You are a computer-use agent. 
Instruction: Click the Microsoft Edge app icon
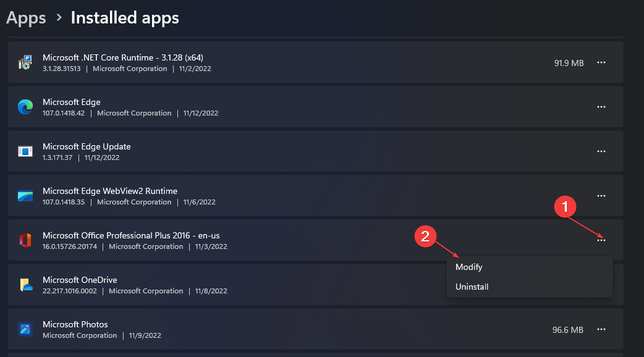click(25, 107)
